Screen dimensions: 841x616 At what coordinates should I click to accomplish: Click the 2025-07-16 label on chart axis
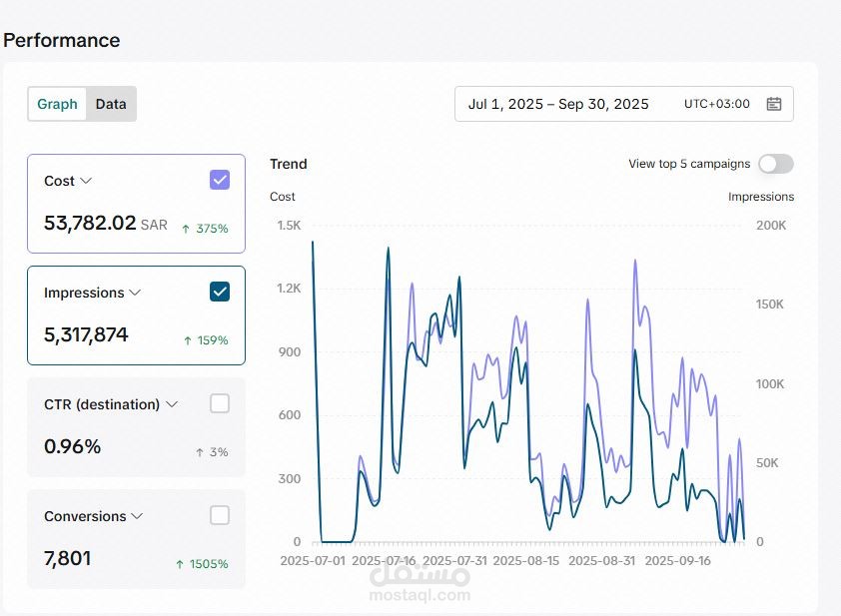tap(385, 561)
